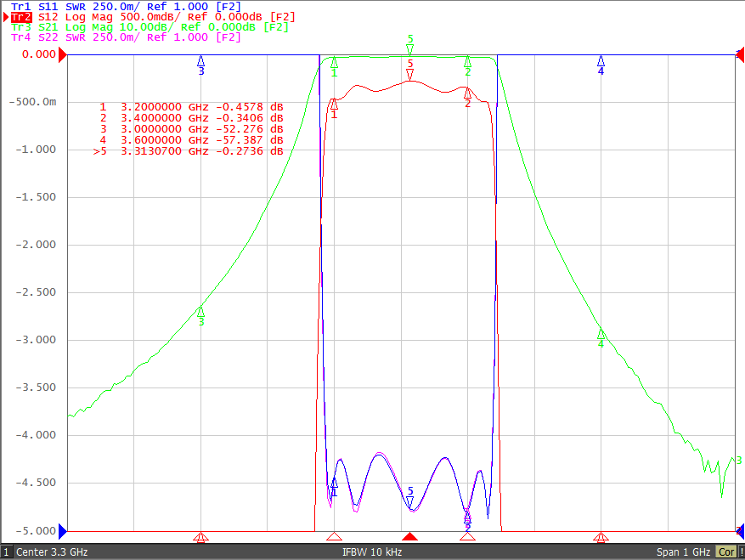The width and height of the screenshot is (745, 560).
Task: Click blue marker 5 on the SWR trace
Action: [x=410, y=497]
